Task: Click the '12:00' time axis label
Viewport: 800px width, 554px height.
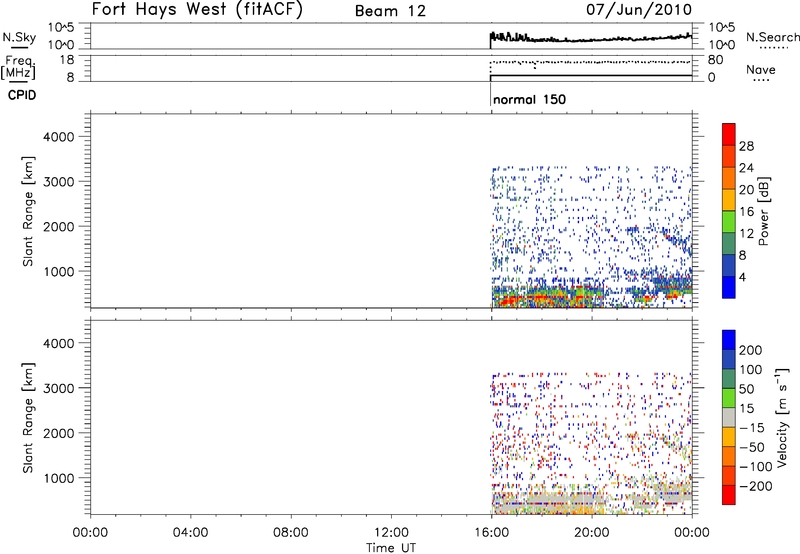Action: (391, 533)
